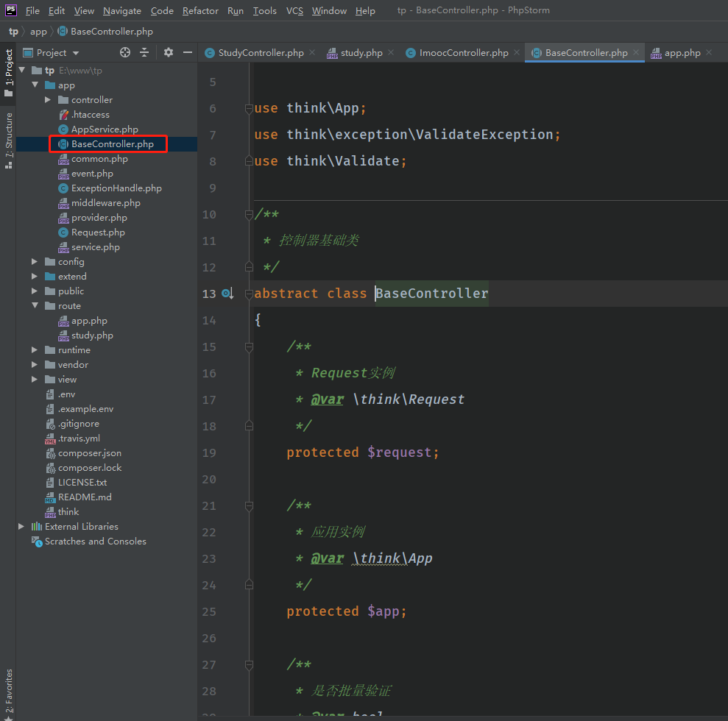Open the Structure tool window

8,140
